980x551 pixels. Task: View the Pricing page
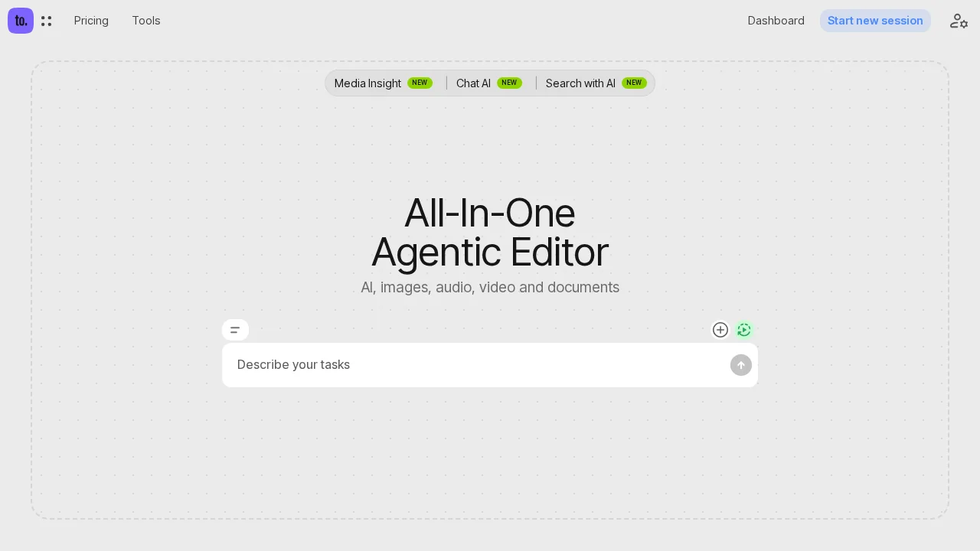[91, 21]
